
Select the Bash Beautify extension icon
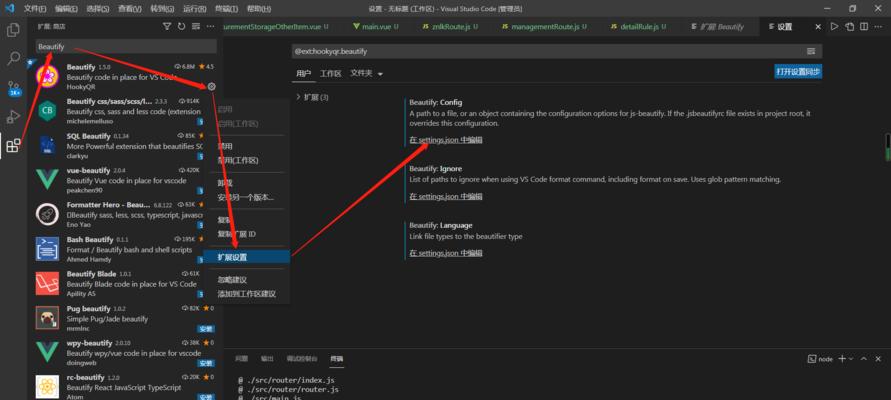click(x=47, y=249)
